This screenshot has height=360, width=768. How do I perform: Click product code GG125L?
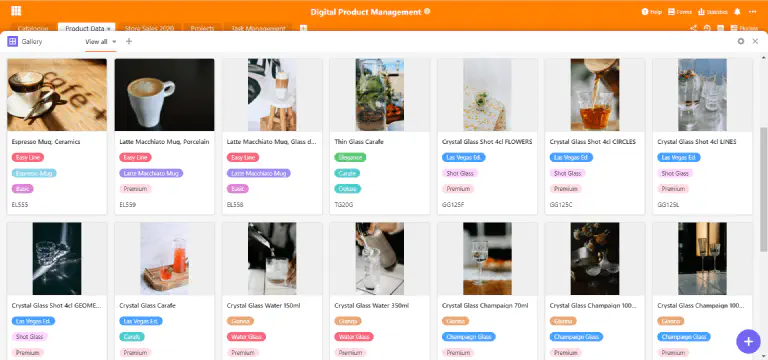[668, 205]
